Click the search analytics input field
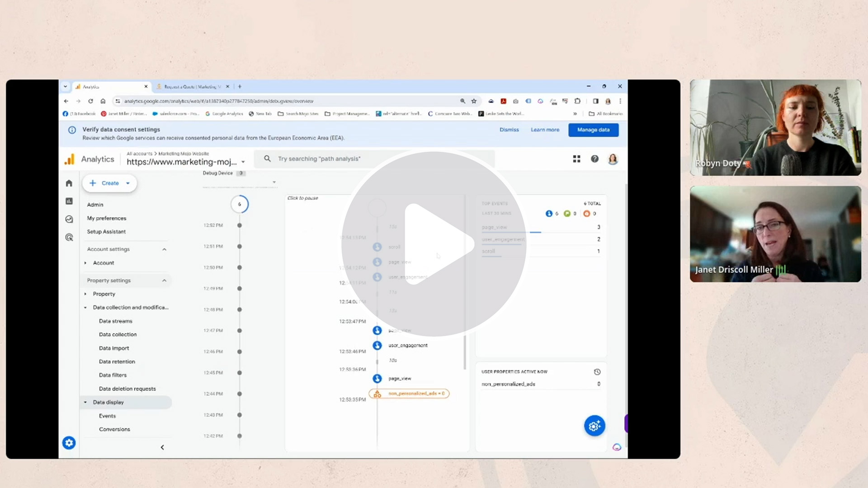This screenshot has height=488, width=868. 375,159
